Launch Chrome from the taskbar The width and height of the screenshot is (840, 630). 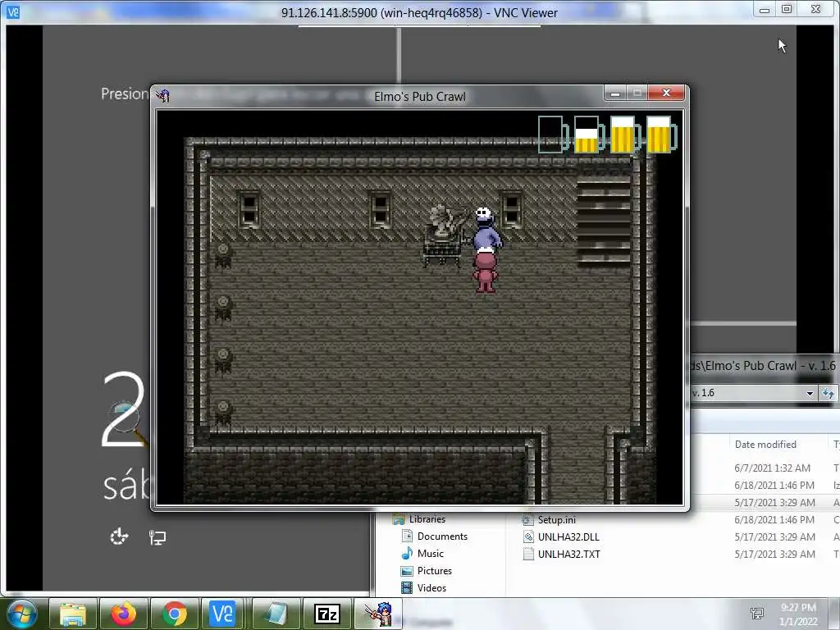[x=174, y=614]
